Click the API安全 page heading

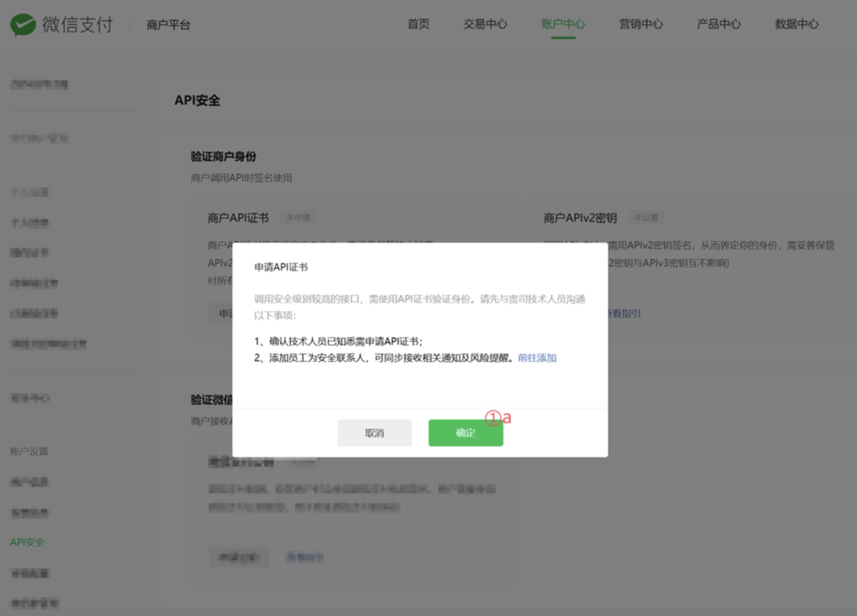coord(197,101)
